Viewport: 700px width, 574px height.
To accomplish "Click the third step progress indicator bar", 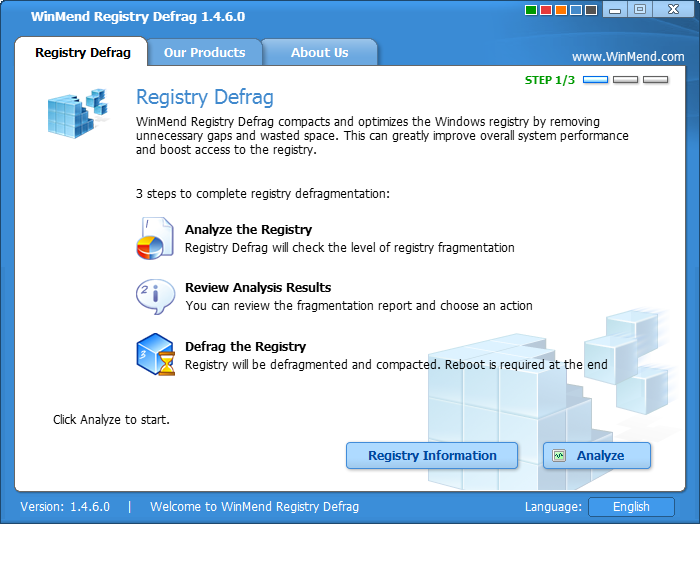I will [x=655, y=80].
